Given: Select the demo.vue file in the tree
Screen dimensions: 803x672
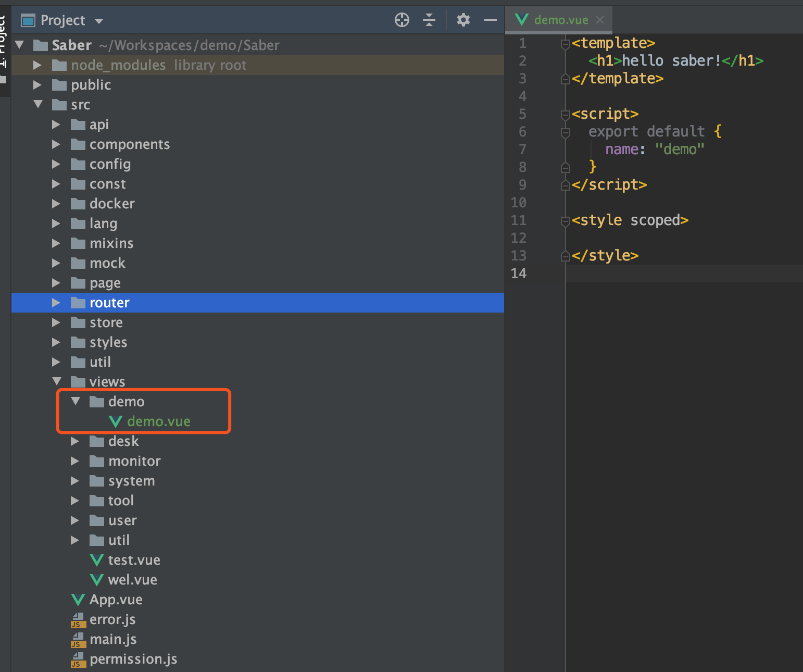Looking at the screenshot, I should 258,421.
